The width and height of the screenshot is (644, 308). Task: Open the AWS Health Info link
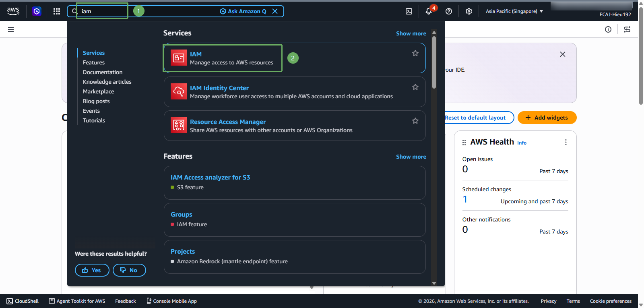[522, 143]
